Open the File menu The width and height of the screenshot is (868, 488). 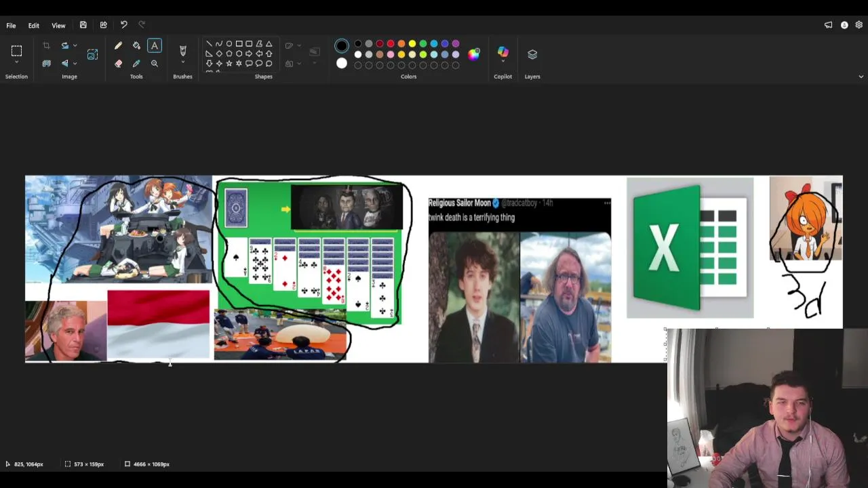click(11, 25)
